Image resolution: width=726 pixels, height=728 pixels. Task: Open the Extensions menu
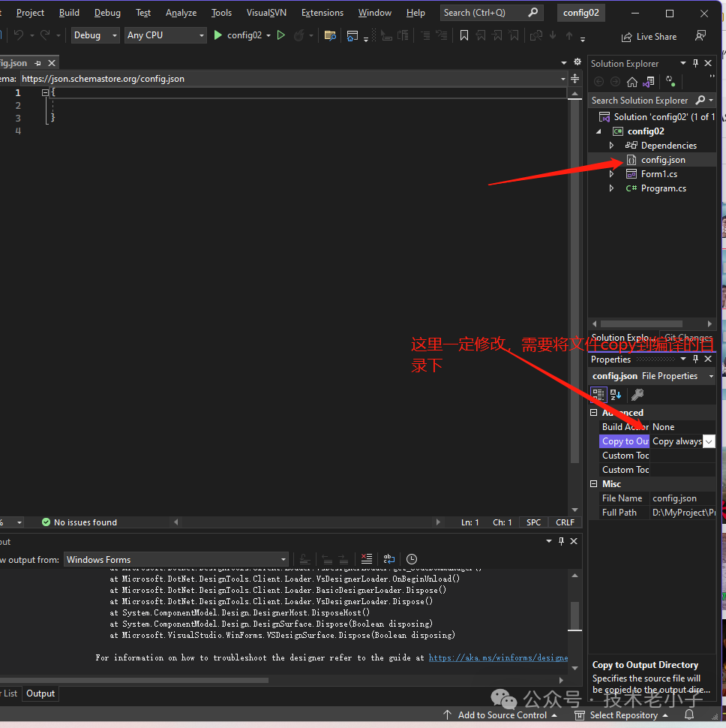coord(322,13)
